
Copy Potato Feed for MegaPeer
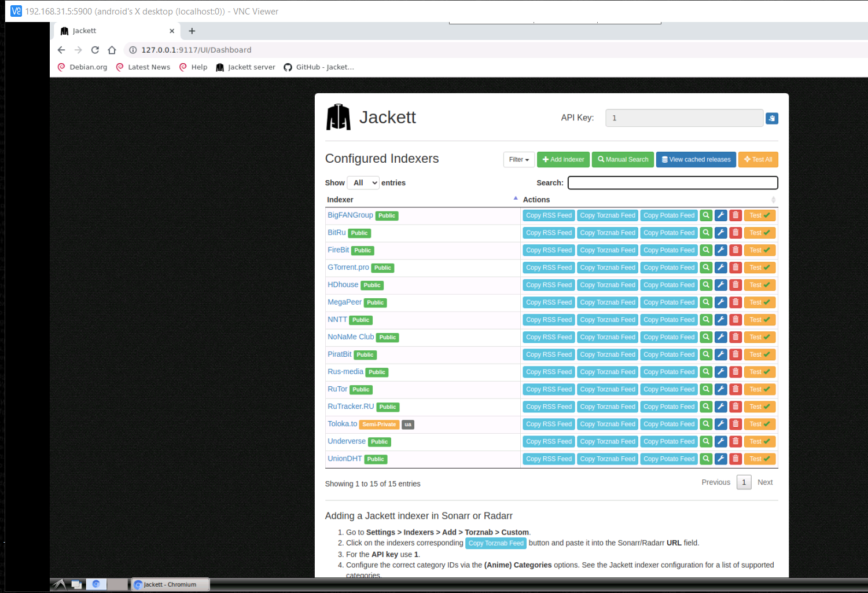(x=669, y=302)
